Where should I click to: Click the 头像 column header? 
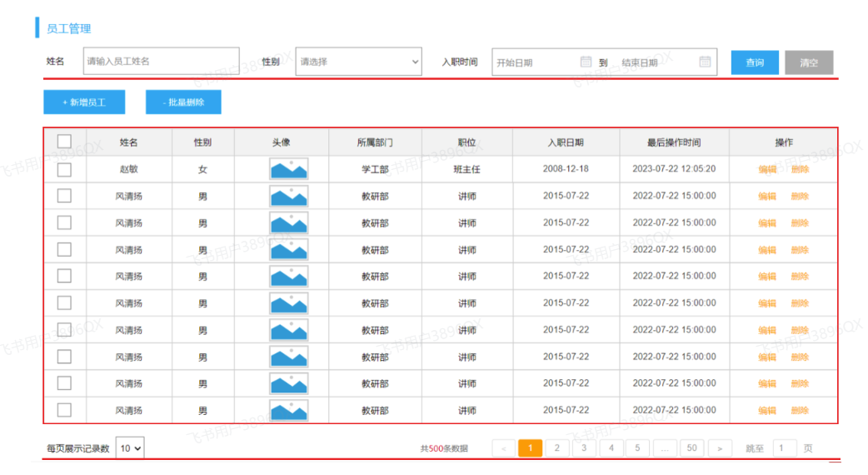282,142
